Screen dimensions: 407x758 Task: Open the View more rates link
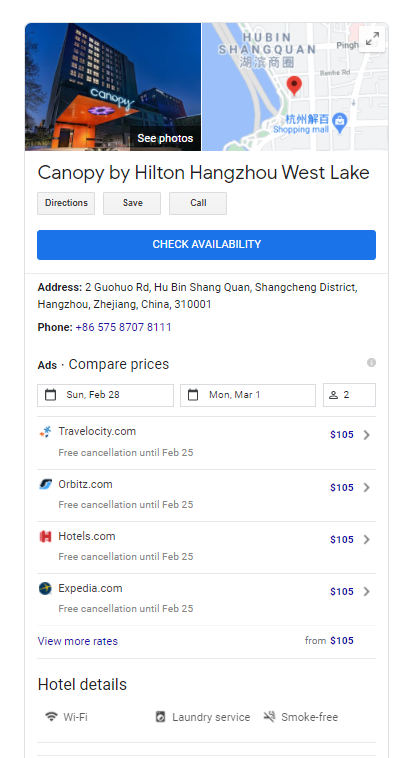(78, 641)
